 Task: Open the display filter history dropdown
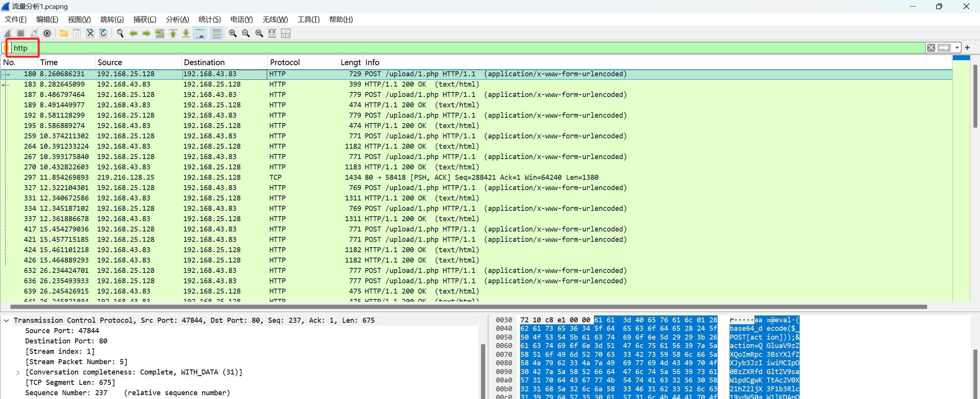pos(957,48)
